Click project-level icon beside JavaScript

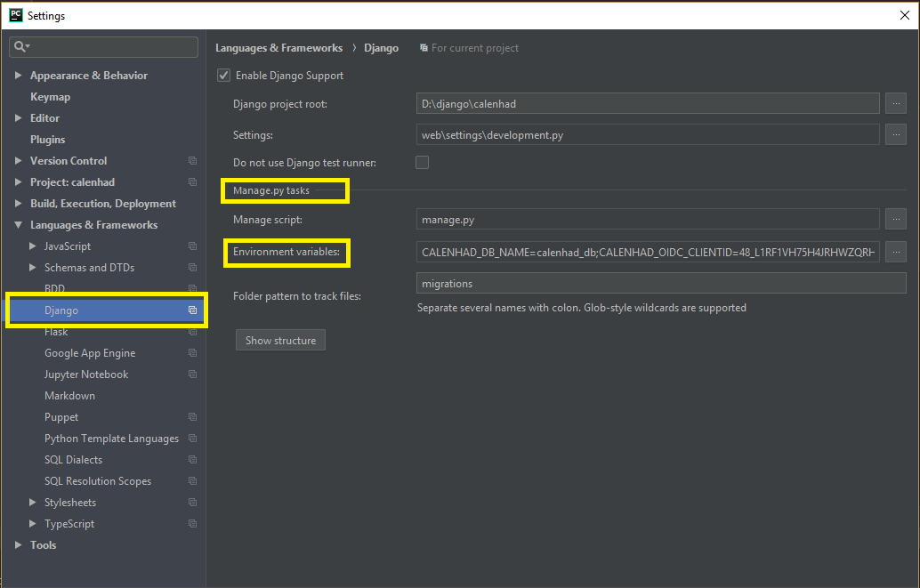(192, 246)
